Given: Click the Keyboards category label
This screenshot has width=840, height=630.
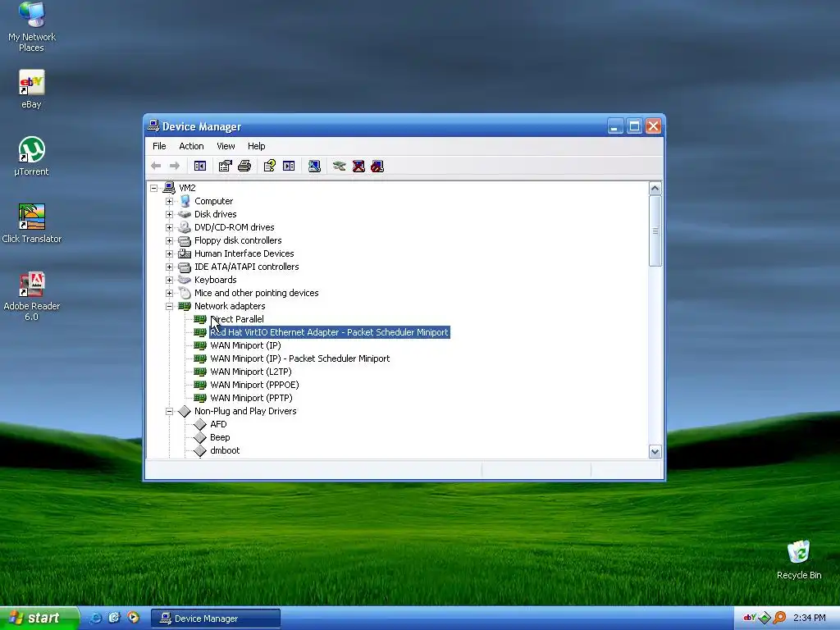Looking at the screenshot, I should (216, 281).
